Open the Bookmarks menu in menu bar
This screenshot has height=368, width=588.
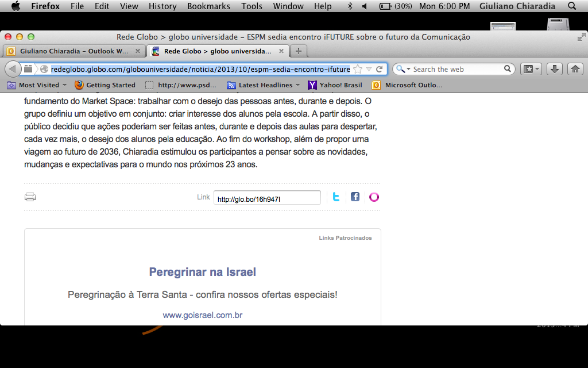(208, 6)
